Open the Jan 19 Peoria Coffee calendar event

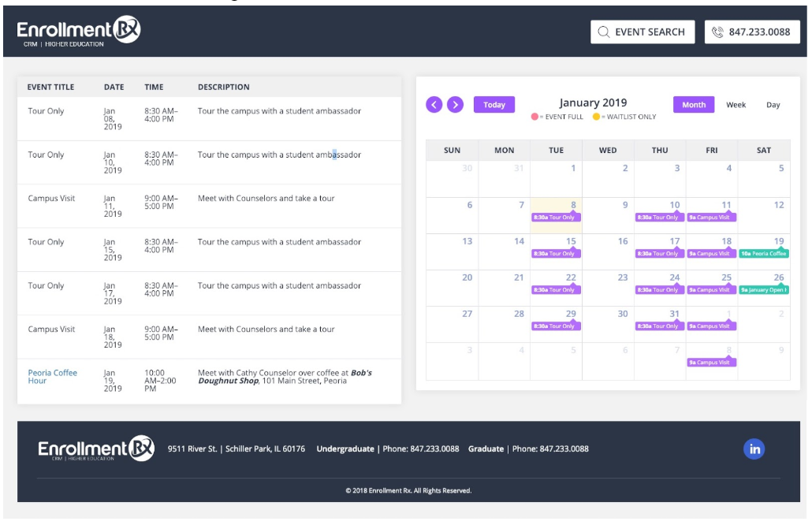pos(763,254)
